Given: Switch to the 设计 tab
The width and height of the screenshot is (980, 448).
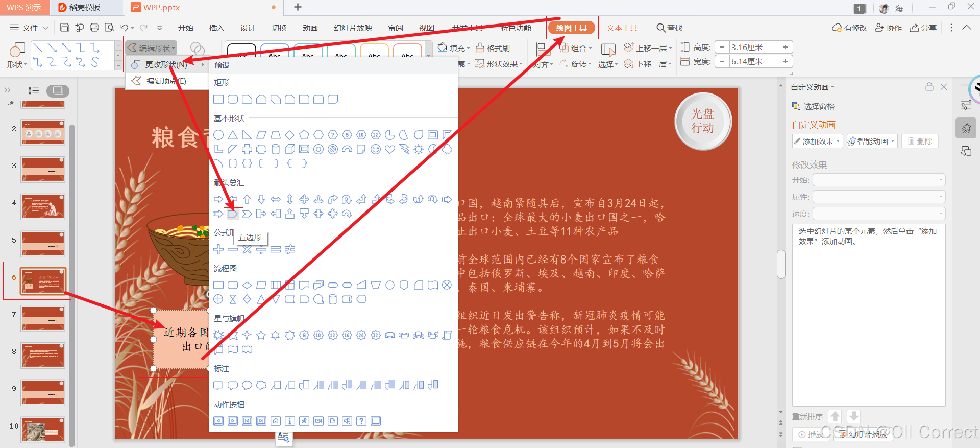Looking at the screenshot, I should coord(248,28).
